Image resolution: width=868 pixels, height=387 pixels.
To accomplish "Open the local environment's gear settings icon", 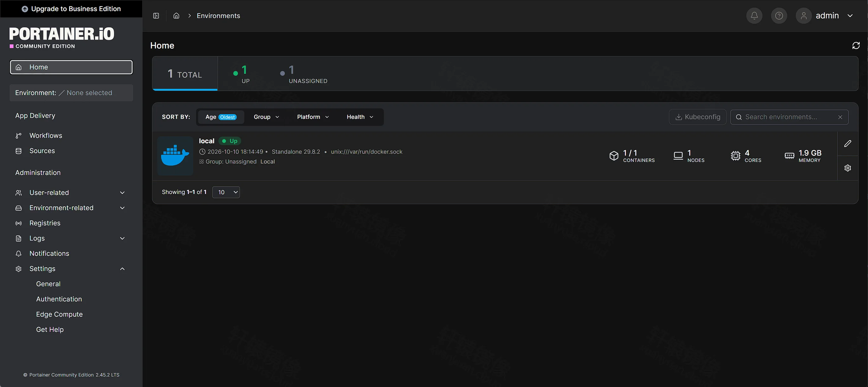I will click(x=848, y=168).
